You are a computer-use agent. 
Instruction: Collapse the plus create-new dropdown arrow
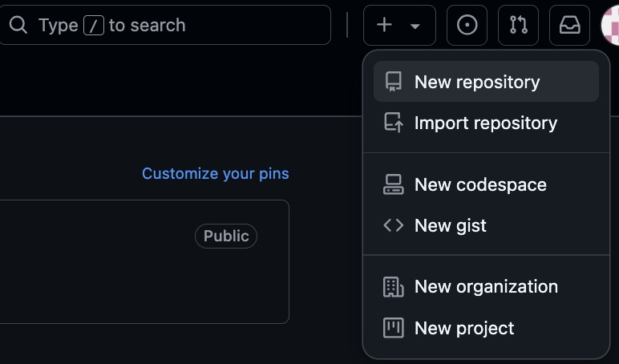[415, 26]
